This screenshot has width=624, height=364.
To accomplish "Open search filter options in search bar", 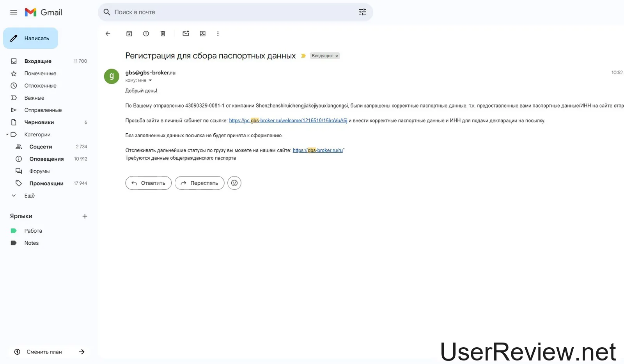I will point(362,12).
